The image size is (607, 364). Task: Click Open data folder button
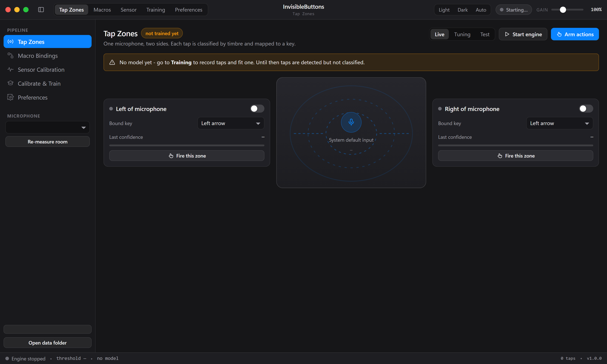pos(48,343)
